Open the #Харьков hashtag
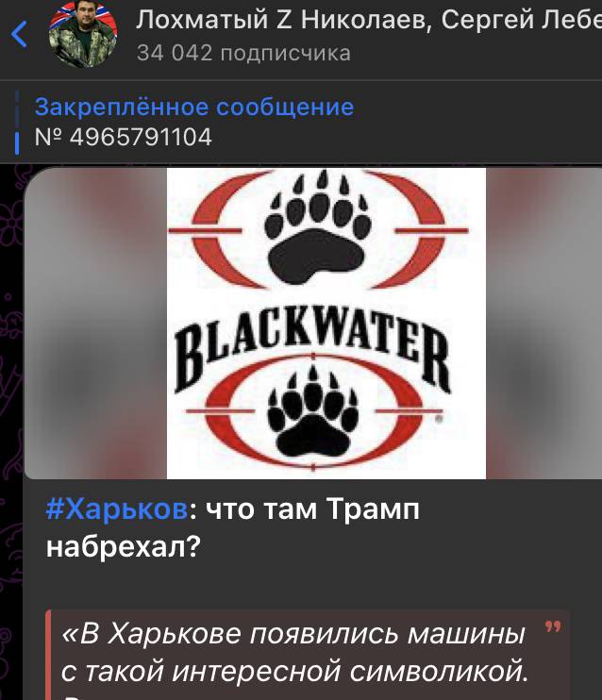602x700 pixels. 117,508
